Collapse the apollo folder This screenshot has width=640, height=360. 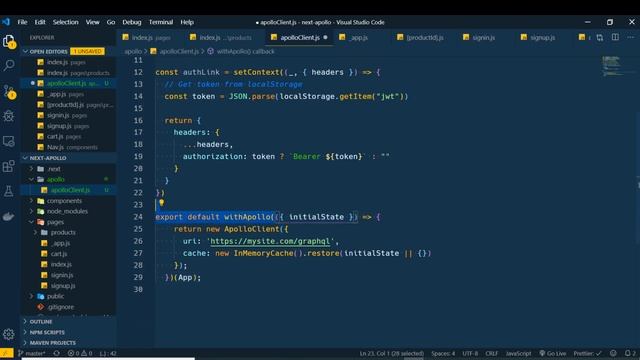[31, 179]
